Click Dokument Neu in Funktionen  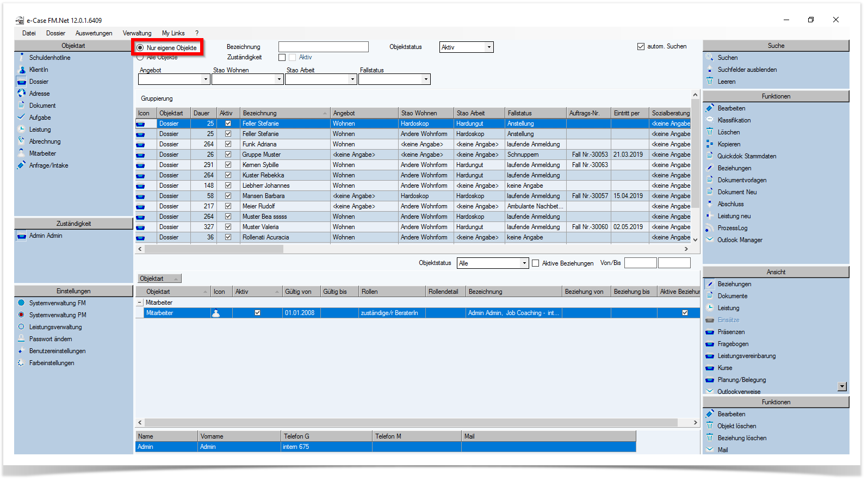click(737, 192)
